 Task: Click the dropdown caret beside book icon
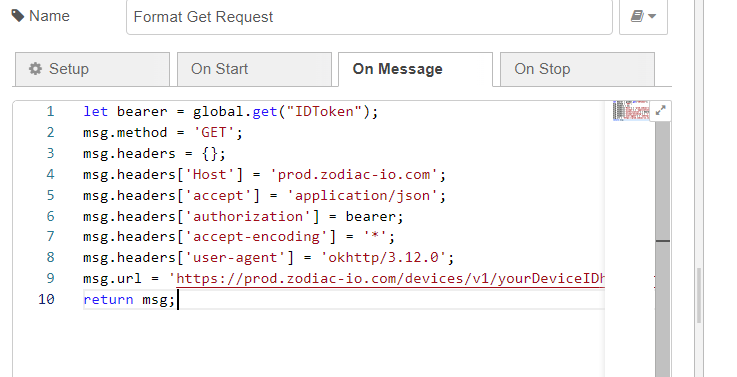(652, 16)
